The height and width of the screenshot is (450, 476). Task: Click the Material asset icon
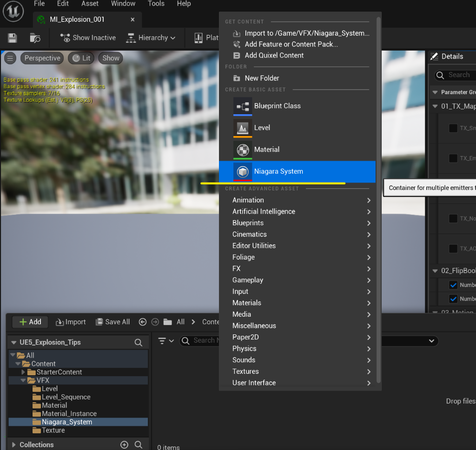(x=243, y=150)
